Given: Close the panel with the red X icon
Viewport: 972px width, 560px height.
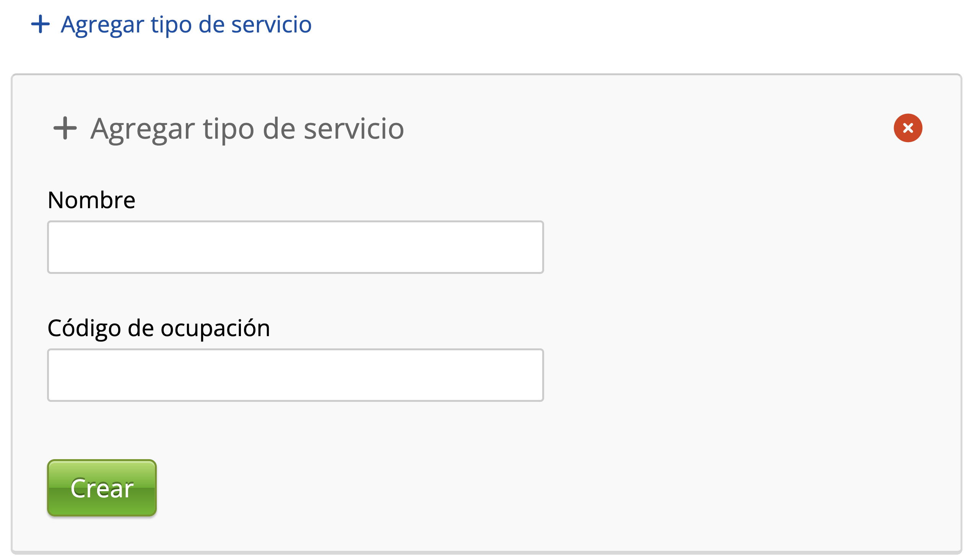Looking at the screenshot, I should (907, 128).
